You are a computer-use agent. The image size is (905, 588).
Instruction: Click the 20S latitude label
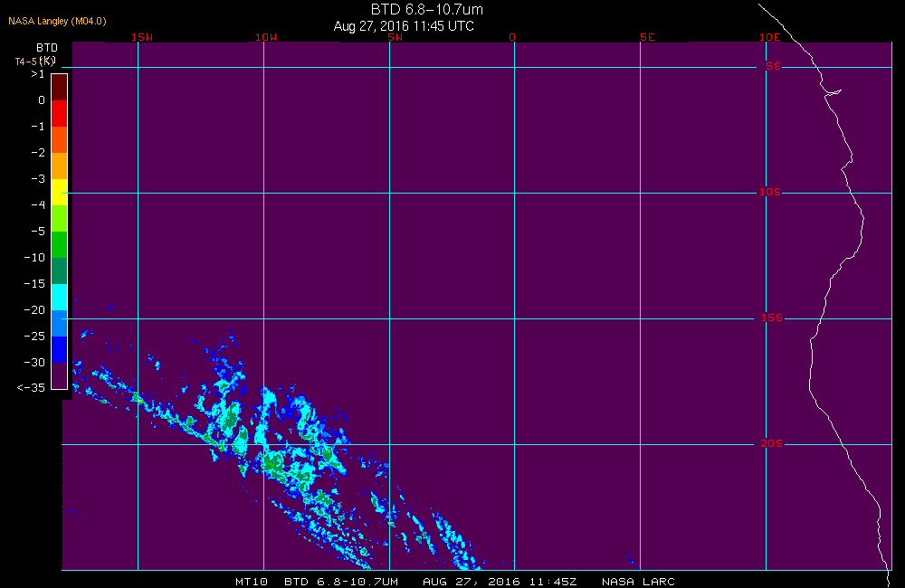772,444
